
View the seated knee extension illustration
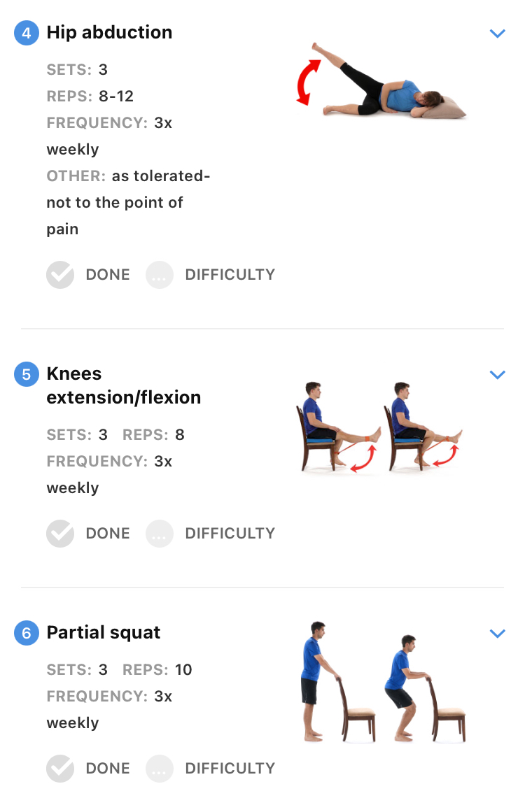coord(380,427)
